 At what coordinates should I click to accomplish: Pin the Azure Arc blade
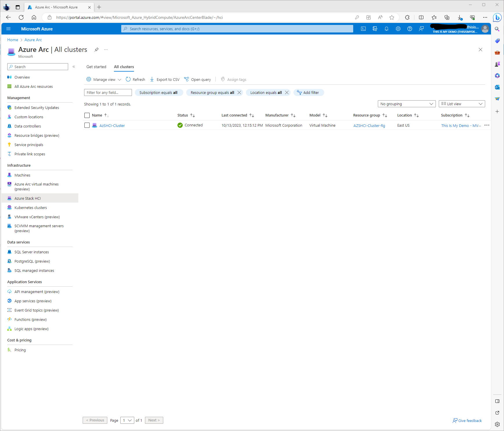point(97,50)
